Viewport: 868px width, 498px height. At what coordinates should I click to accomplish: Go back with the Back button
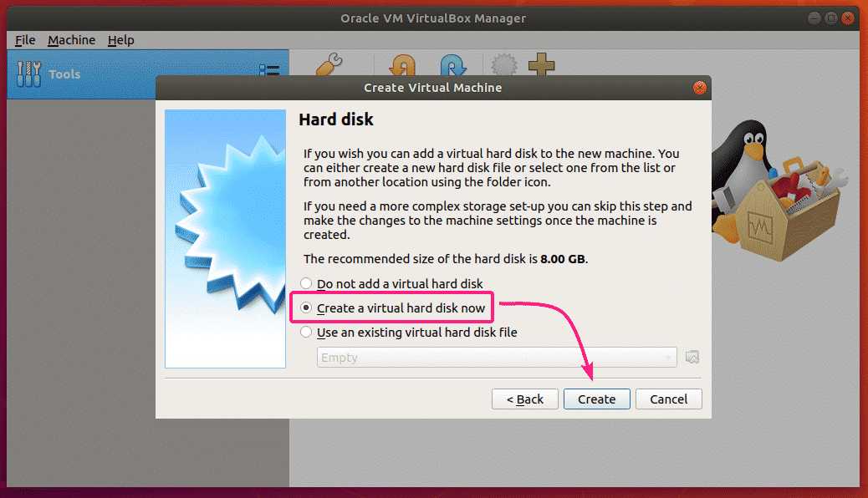[525, 399]
